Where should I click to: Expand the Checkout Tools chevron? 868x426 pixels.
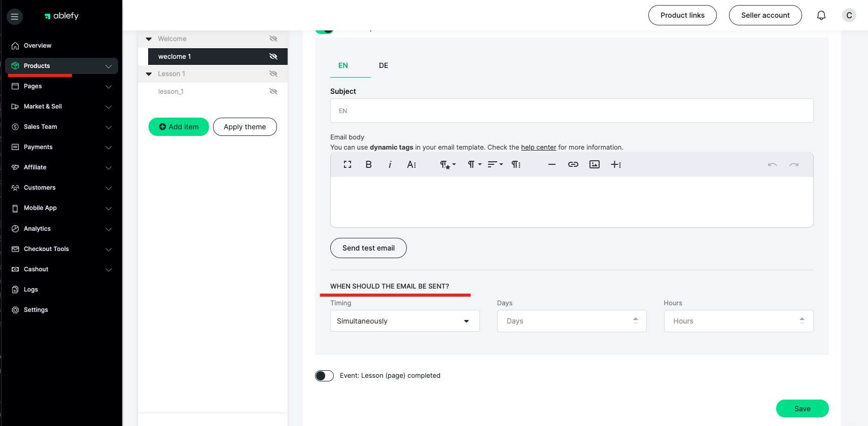[x=109, y=250]
